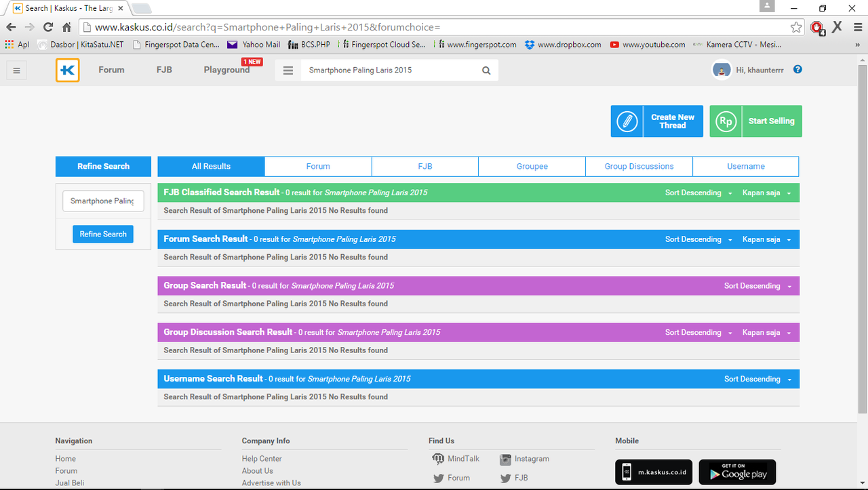The height and width of the screenshot is (490, 868).
Task: Click the khaunterrr user avatar
Action: pos(722,70)
